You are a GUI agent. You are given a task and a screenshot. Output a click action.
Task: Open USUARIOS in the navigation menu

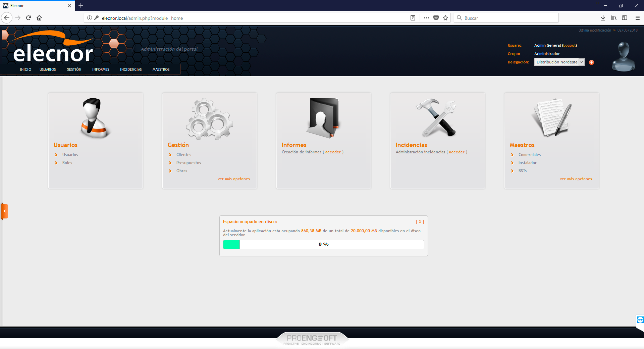point(48,69)
